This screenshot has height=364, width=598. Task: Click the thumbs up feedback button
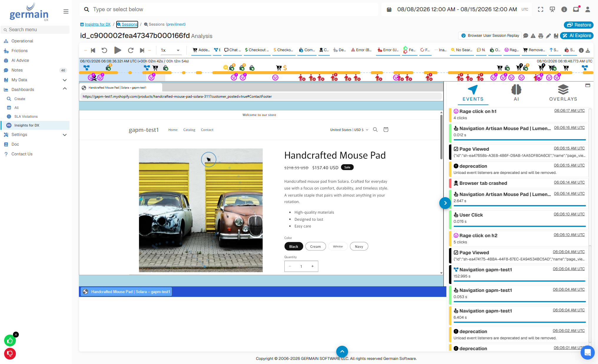point(10,340)
